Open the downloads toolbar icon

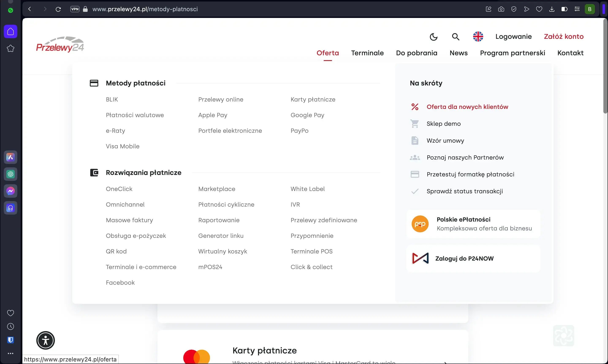point(552,9)
